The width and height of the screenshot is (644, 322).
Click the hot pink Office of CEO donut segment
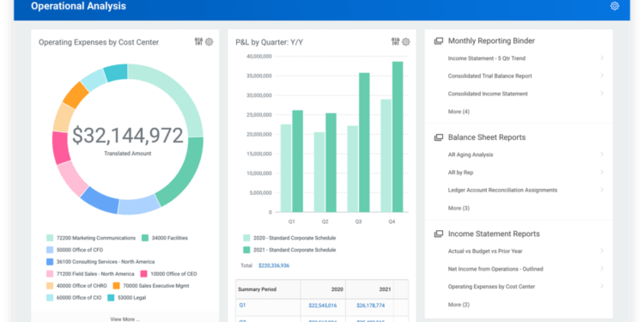pyautogui.click(x=62, y=148)
